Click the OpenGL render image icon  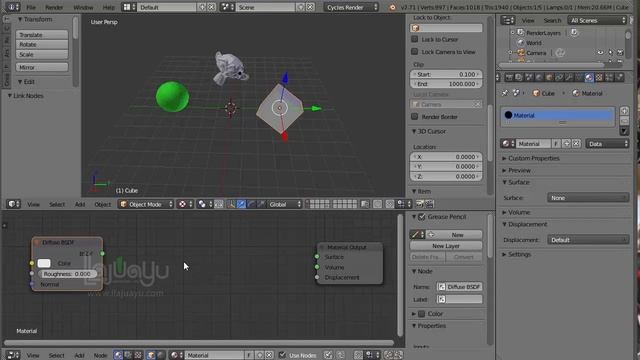[x=420, y=204]
